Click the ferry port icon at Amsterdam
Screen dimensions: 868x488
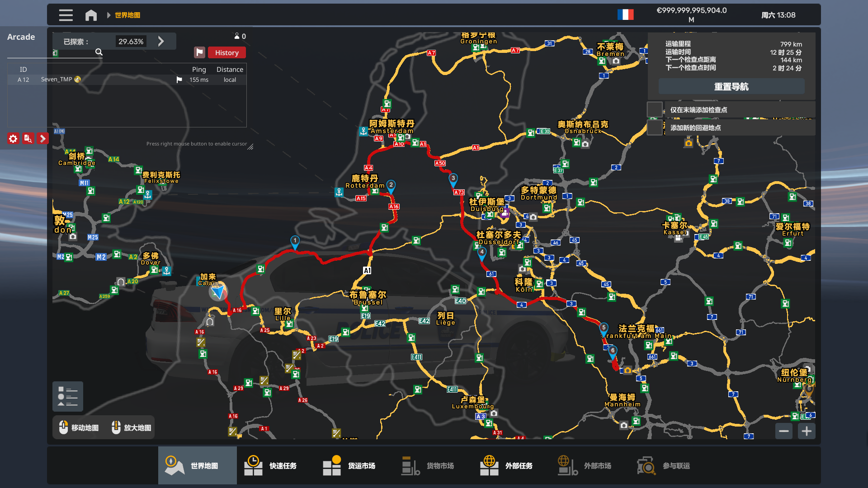(363, 131)
